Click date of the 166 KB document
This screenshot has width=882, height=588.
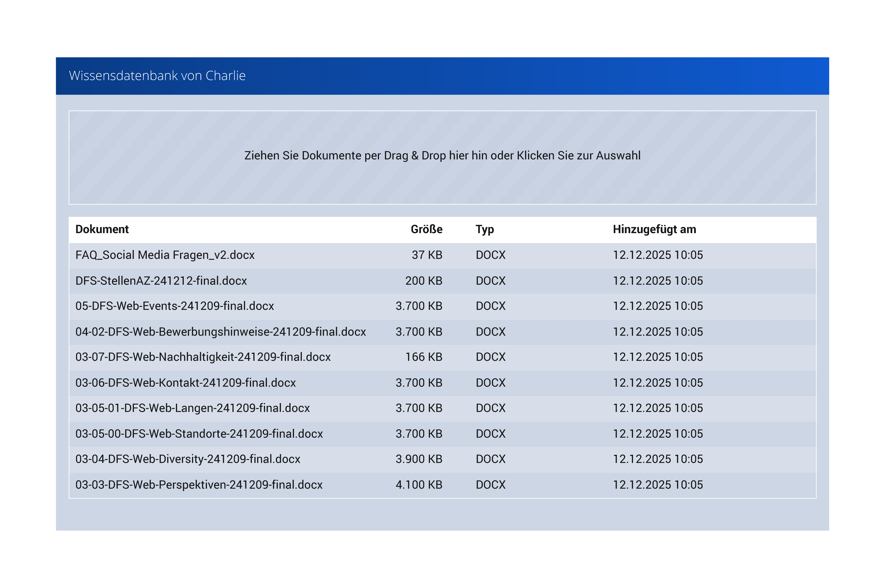(657, 357)
